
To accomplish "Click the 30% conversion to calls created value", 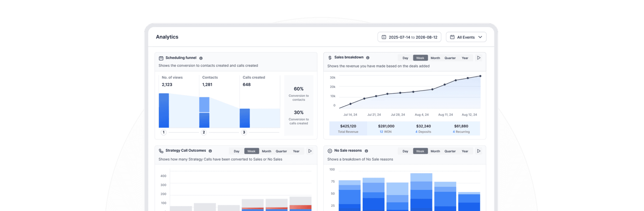I will [299, 112].
